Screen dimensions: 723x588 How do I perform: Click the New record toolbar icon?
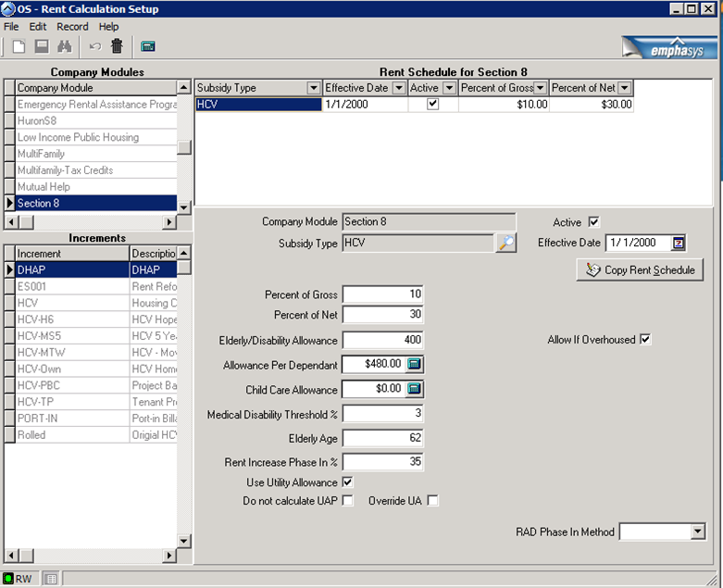tap(18, 45)
